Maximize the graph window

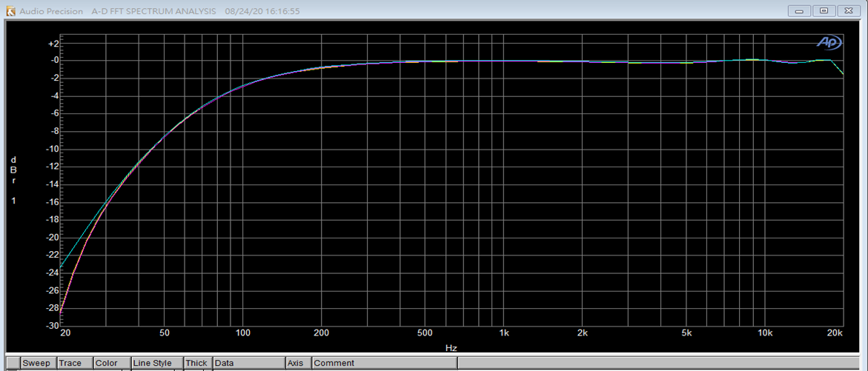(x=824, y=10)
